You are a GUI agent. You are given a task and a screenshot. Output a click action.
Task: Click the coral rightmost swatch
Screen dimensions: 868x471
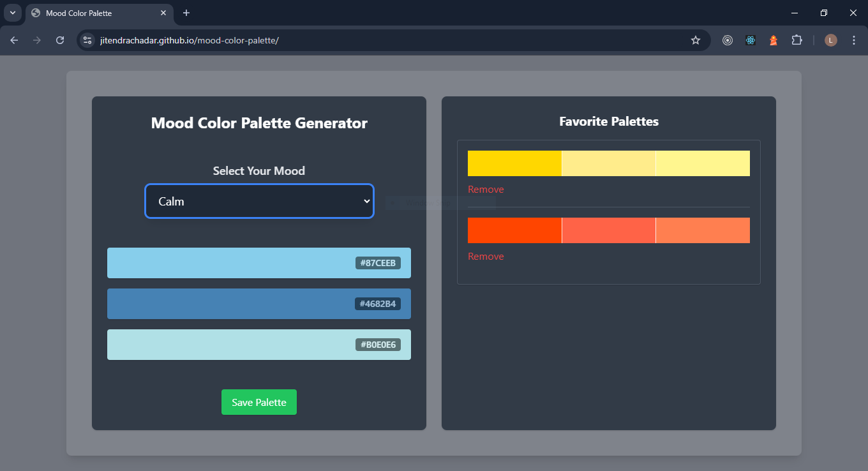click(703, 230)
